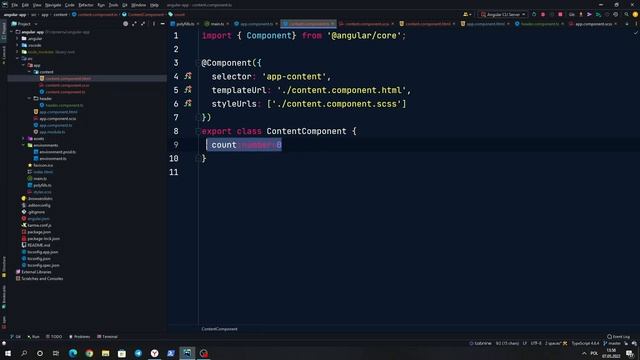Screen dimensions: 640x360
Task: Select environment.prod.ts in project tree
Action: 57,152
